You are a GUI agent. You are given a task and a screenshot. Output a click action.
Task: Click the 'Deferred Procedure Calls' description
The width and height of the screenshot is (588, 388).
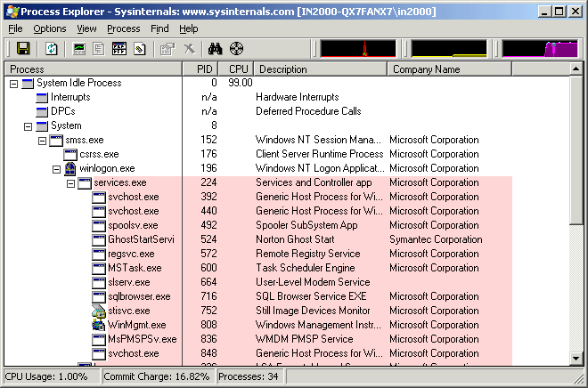(x=308, y=111)
